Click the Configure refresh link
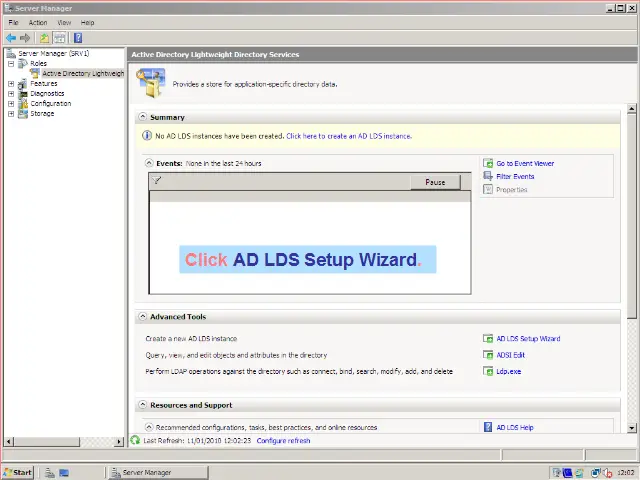640x480 pixels. coord(283,440)
